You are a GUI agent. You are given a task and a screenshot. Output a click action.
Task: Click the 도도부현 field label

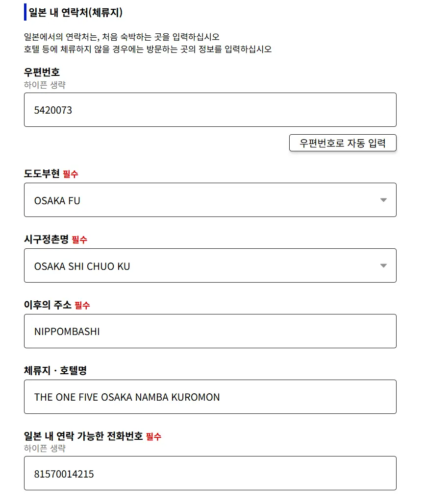(42, 173)
